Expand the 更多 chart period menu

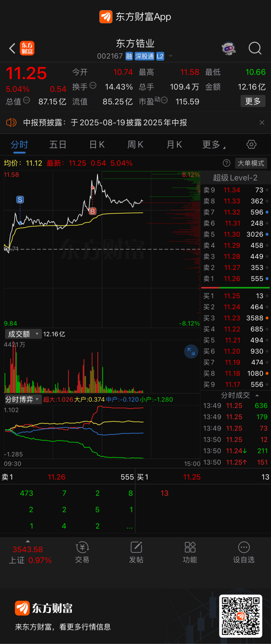(x=213, y=145)
